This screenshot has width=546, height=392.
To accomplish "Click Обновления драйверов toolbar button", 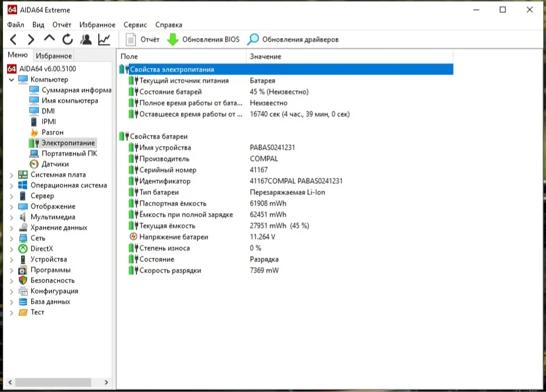I will (x=293, y=39).
